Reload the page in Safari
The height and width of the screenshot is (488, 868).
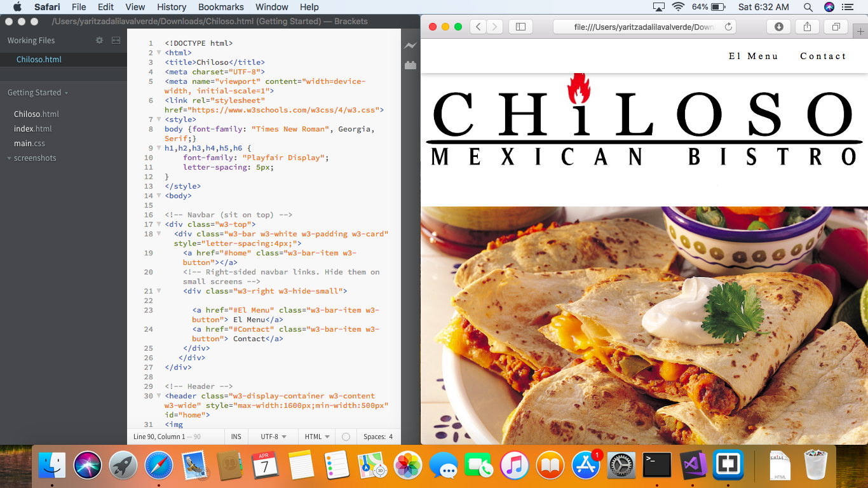click(x=728, y=27)
